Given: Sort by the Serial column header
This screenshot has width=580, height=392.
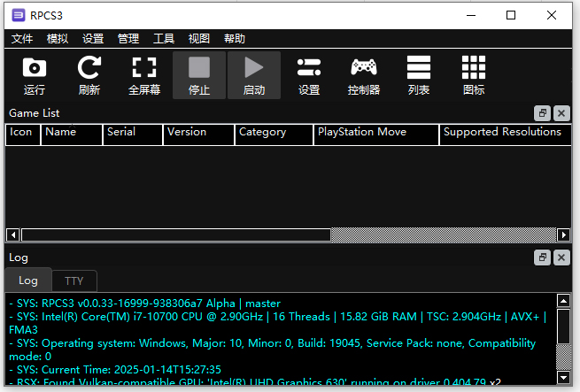Looking at the screenshot, I should 133,135.
